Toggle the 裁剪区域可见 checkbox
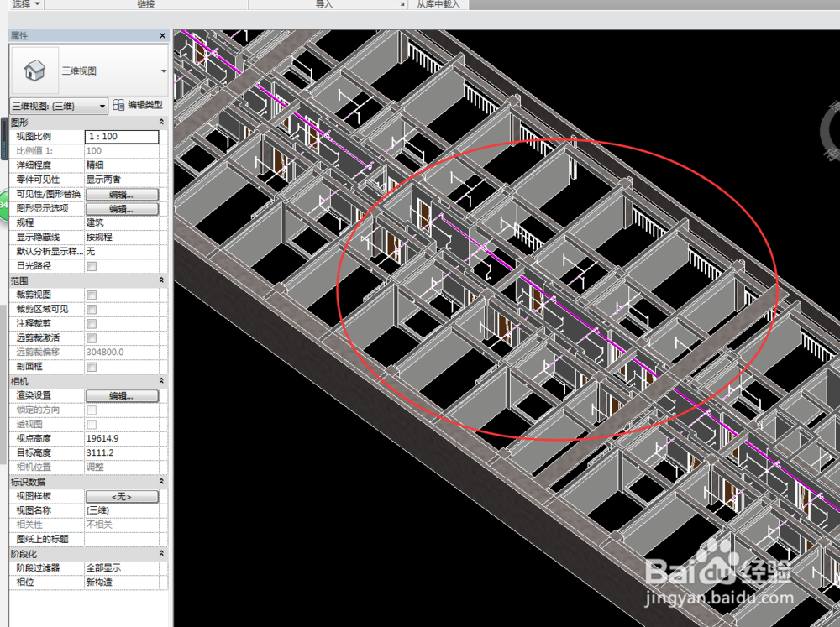Viewport: 840px width, 627px height. [x=92, y=310]
